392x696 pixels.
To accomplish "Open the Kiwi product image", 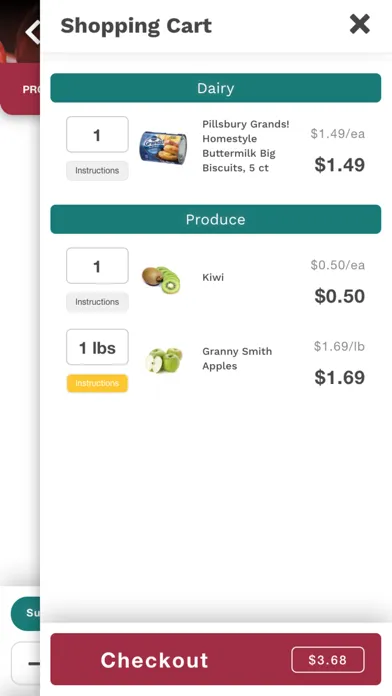I will point(162,279).
